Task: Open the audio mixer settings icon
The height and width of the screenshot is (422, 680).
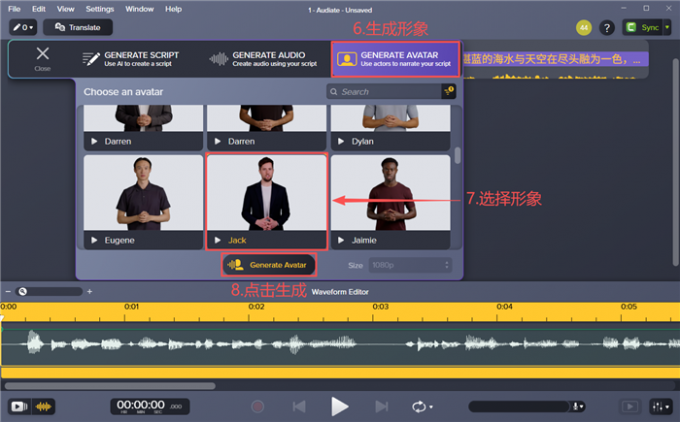Action: click(661, 406)
